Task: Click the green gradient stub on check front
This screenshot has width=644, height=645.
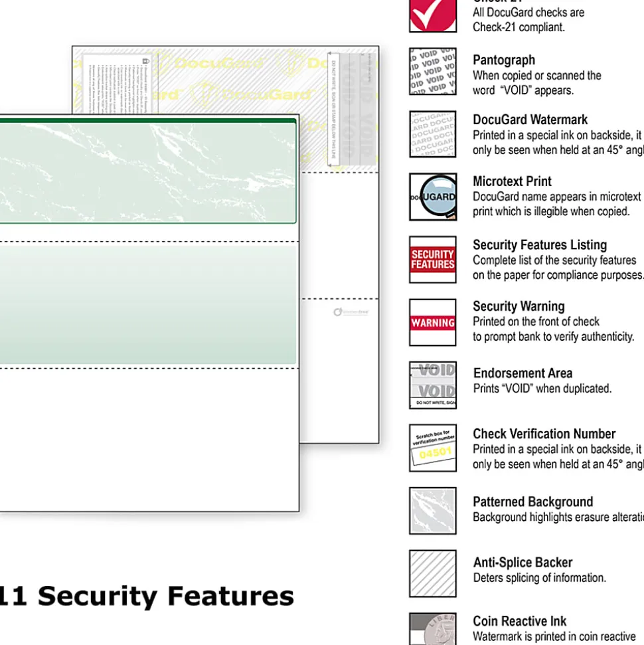Action: pos(147,304)
